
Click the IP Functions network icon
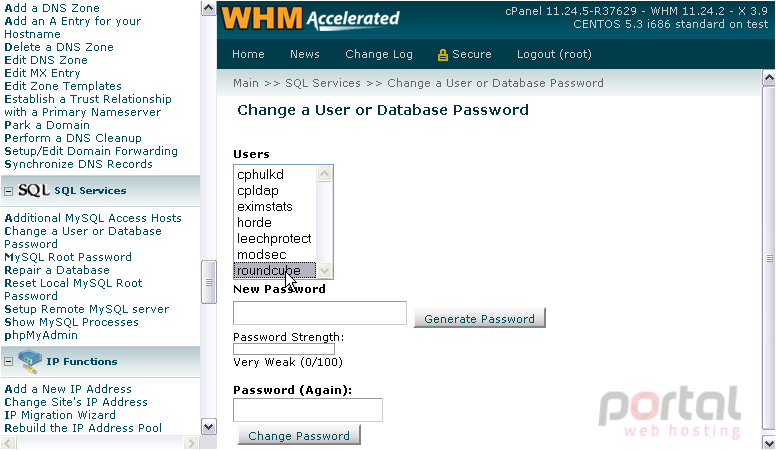[x=29, y=361]
